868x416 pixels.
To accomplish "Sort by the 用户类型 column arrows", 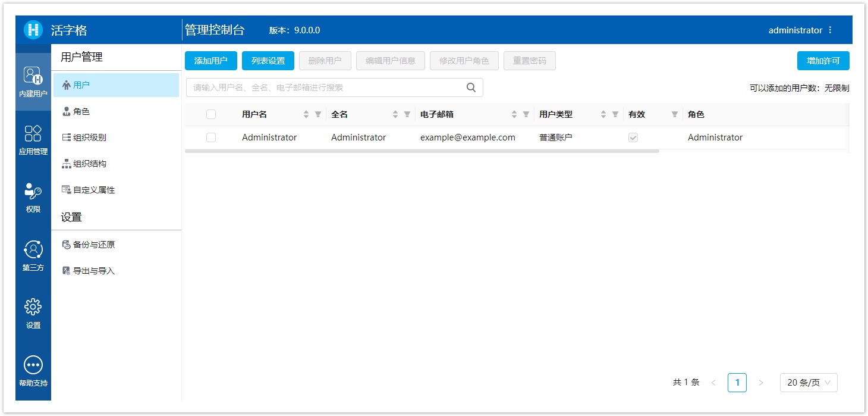I will coord(603,114).
